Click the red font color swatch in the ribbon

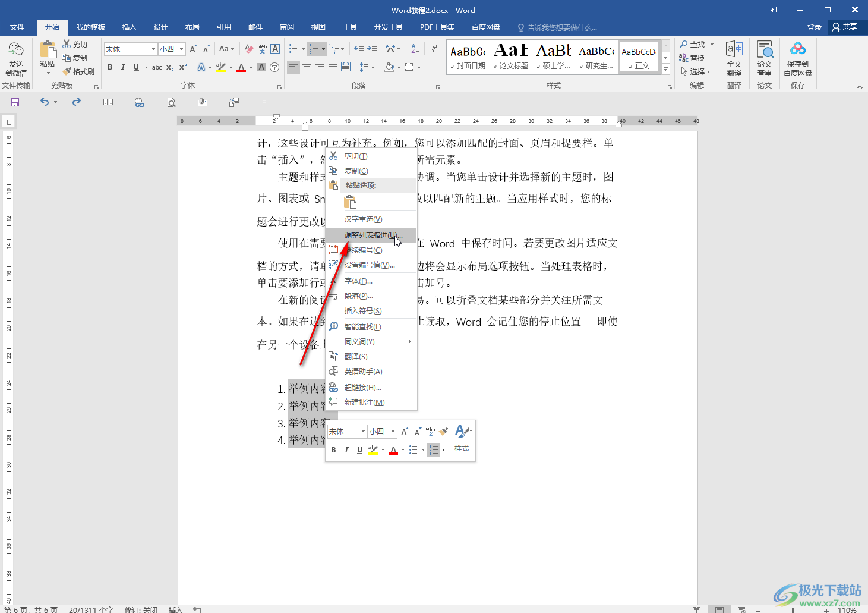pos(241,67)
